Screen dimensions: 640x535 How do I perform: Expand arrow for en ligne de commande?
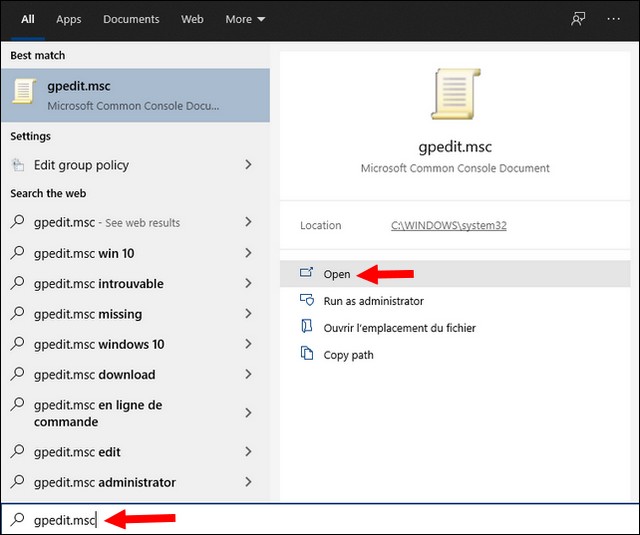(x=248, y=413)
